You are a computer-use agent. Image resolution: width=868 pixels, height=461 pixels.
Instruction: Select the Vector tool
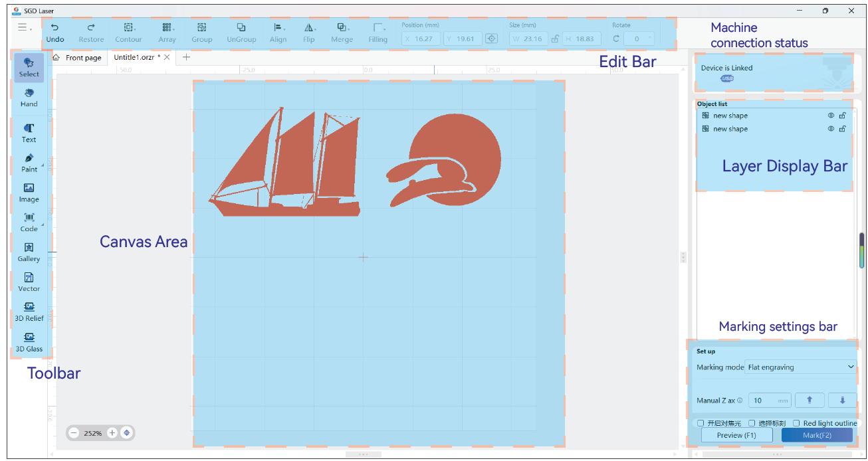tap(29, 282)
